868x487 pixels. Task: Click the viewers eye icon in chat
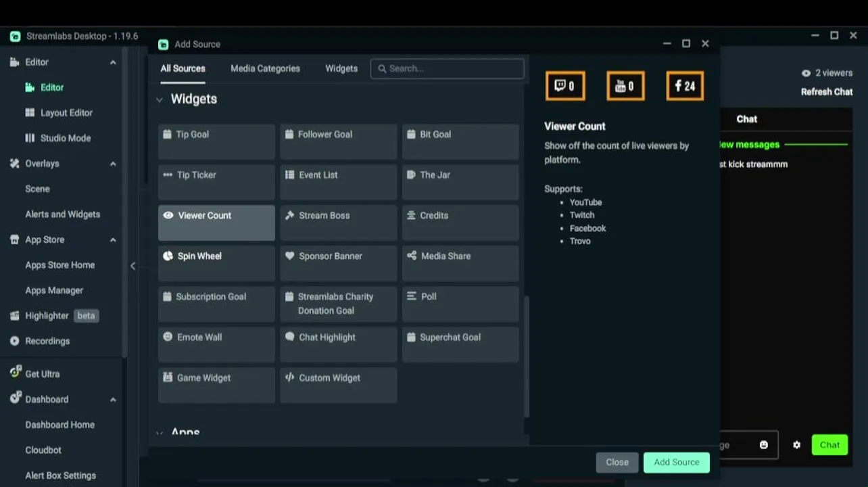(x=806, y=73)
